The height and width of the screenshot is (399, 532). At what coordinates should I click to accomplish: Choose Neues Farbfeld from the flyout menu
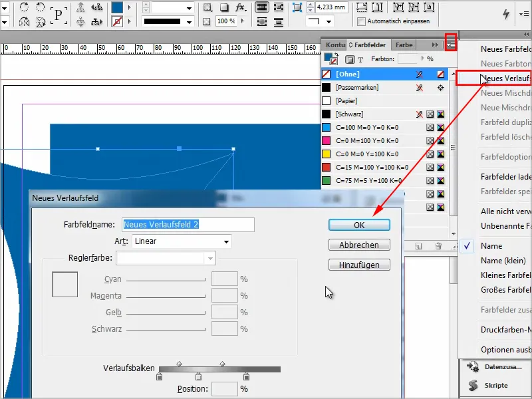tap(505, 49)
